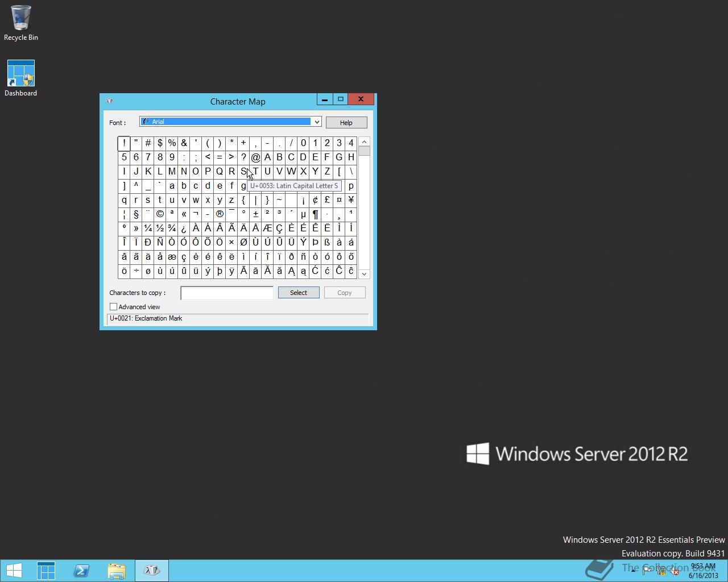Select the ÿ y with diaeresis

point(231,271)
